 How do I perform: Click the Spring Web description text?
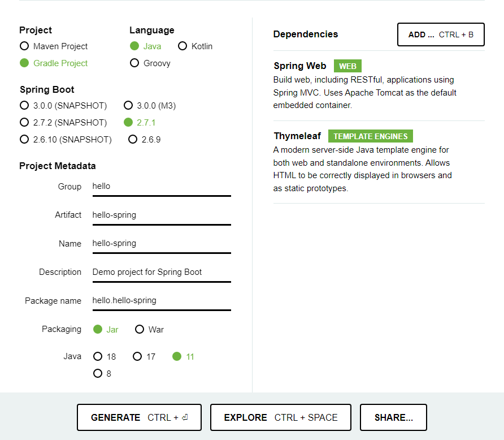point(365,92)
